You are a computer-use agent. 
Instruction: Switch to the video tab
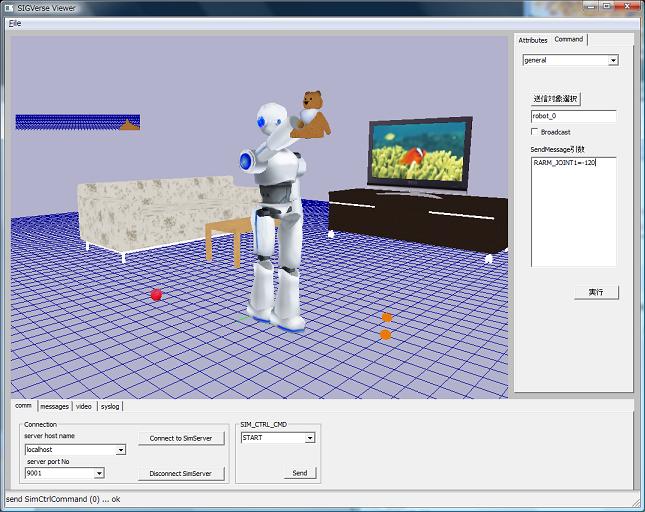click(84, 406)
